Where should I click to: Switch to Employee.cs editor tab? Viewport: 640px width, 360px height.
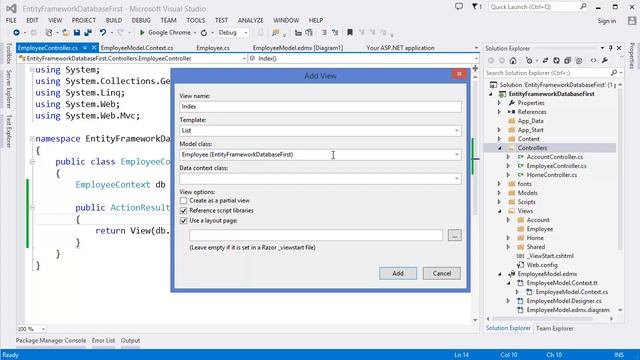click(213, 48)
